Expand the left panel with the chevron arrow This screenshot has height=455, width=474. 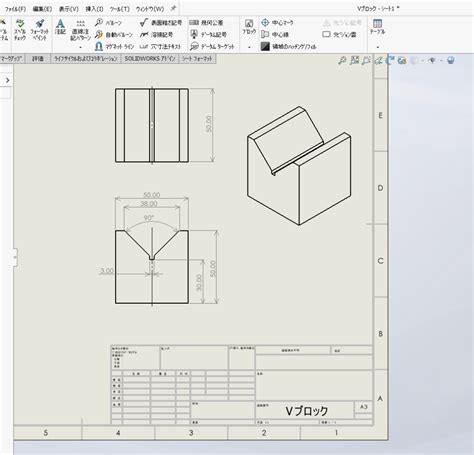pos(7,80)
